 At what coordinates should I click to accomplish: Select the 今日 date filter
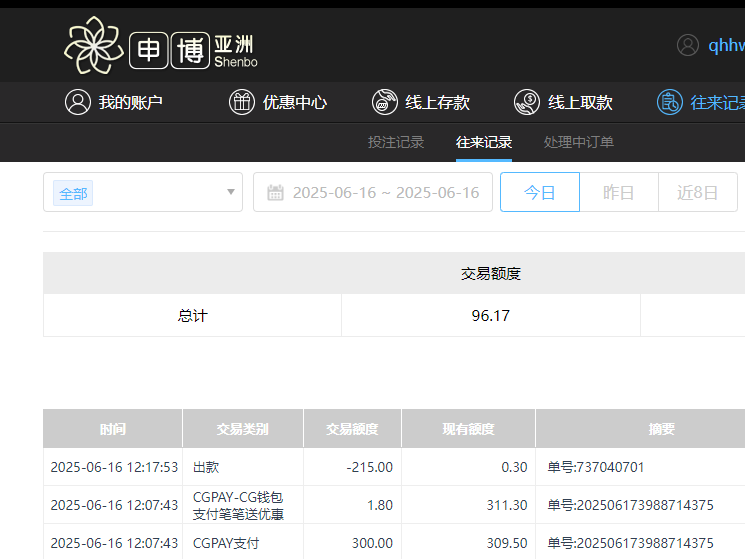(x=540, y=192)
